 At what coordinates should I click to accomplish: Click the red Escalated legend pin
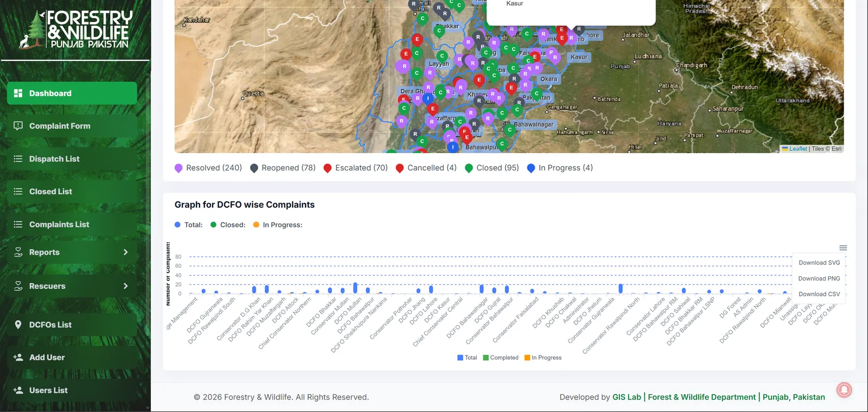(328, 168)
